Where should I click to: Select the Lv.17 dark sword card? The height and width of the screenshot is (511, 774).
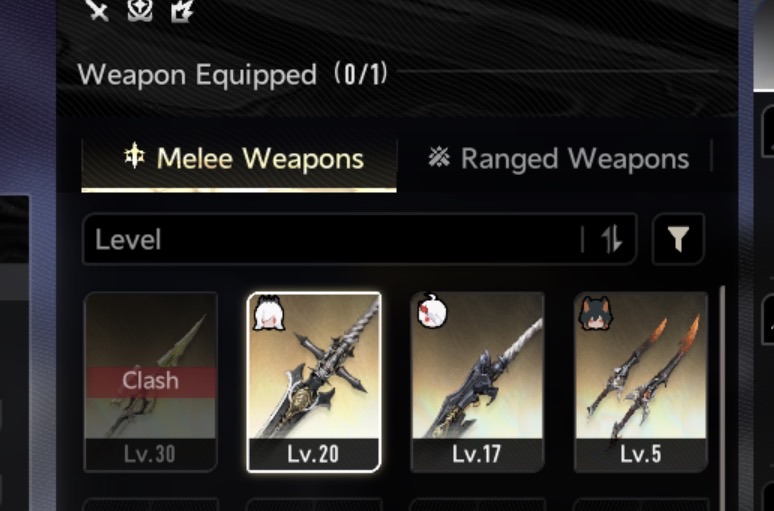pos(477,382)
